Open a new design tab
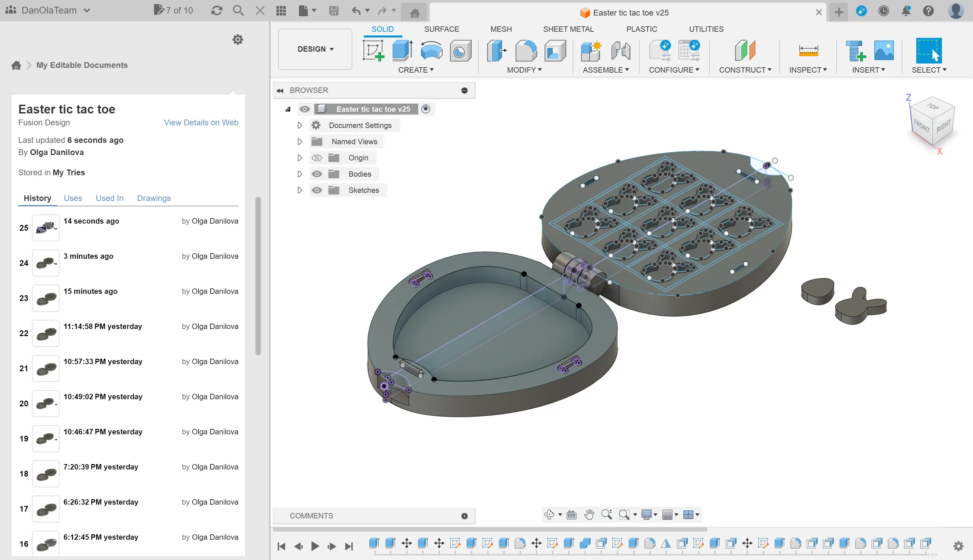 click(838, 12)
